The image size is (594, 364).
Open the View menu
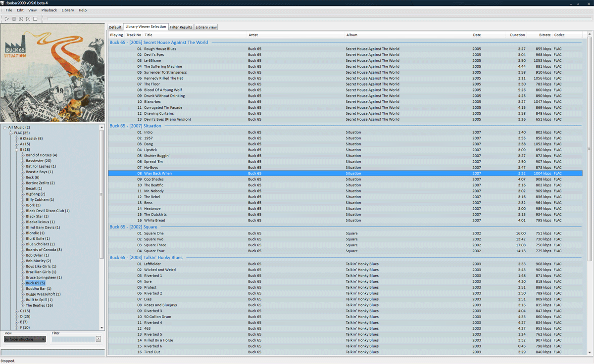32,10
